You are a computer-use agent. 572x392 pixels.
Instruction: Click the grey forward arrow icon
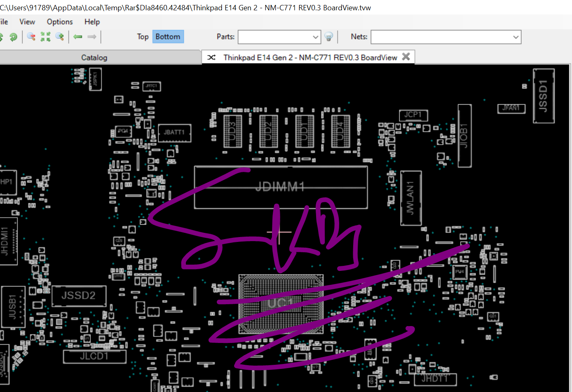[x=92, y=37]
